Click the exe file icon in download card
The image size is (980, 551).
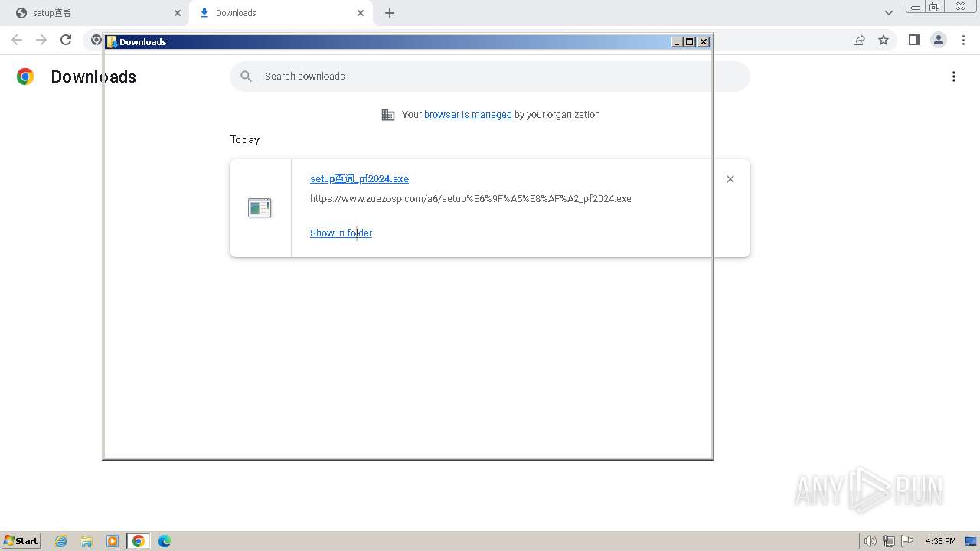(x=260, y=207)
